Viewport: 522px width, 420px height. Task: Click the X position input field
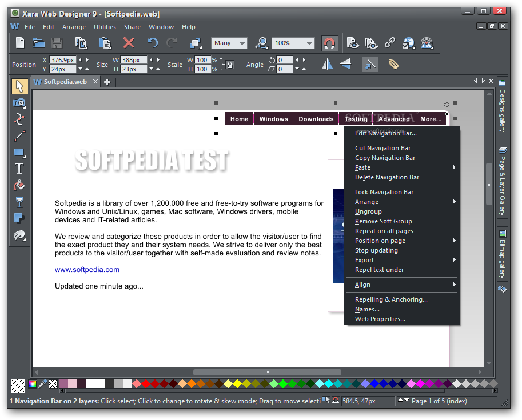62,60
